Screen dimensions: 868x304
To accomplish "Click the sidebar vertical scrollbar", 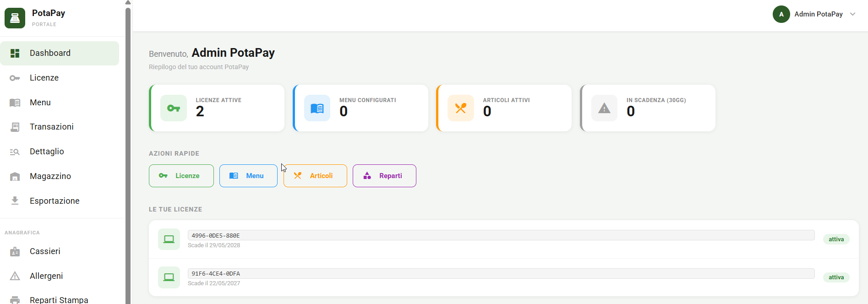I will click(128, 156).
